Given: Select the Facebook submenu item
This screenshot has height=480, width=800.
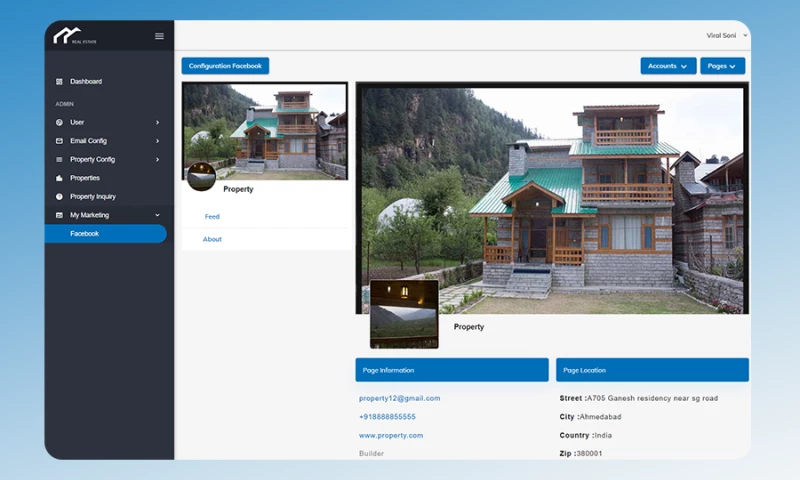Looking at the screenshot, I should pyautogui.click(x=106, y=234).
